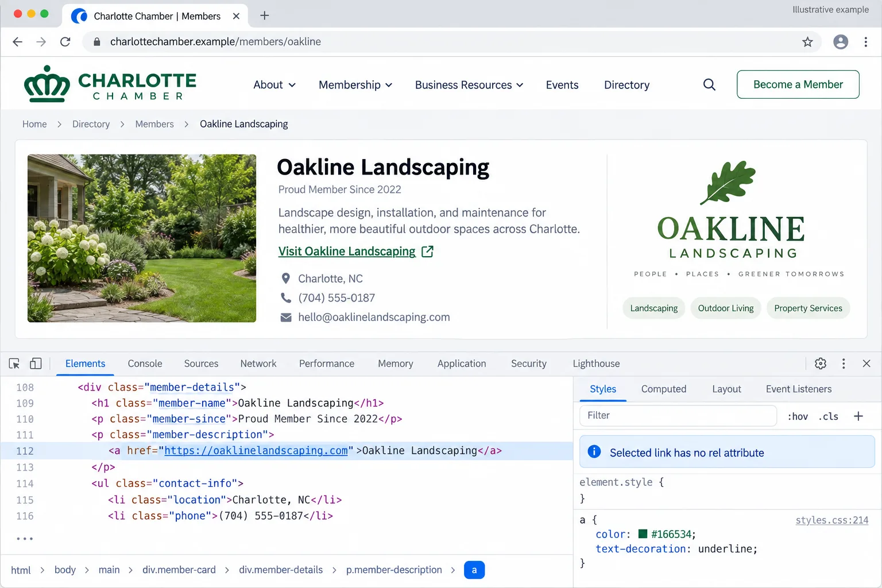The height and width of the screenshot is (588, 882).
Task: Open the styles.css:214 source link
Action: pos(832,520)
